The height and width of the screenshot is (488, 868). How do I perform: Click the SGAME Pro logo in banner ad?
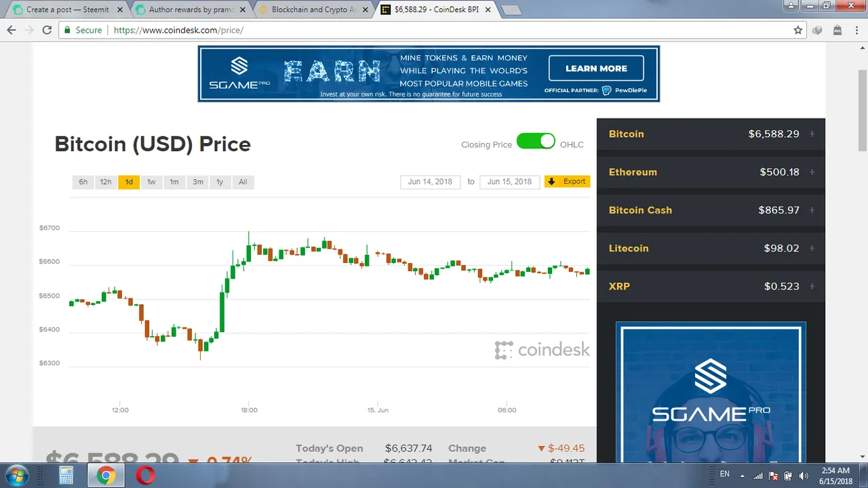coord(239,73)
